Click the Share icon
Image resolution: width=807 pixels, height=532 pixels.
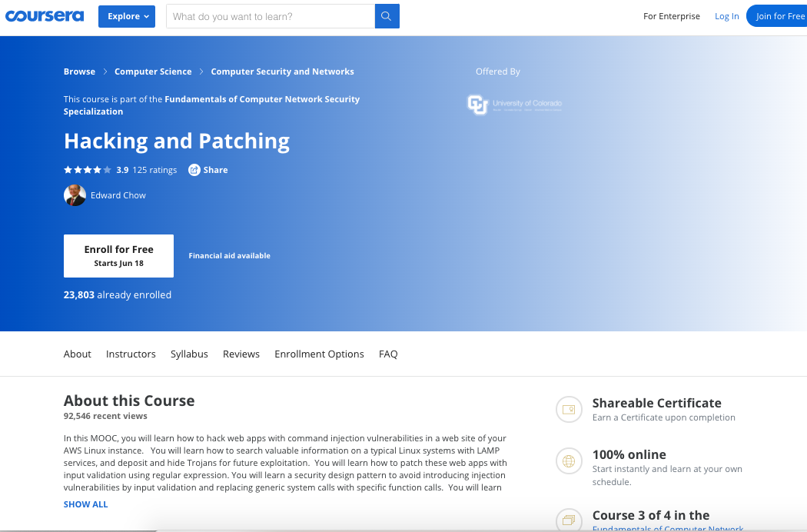(x=194, y=170)
